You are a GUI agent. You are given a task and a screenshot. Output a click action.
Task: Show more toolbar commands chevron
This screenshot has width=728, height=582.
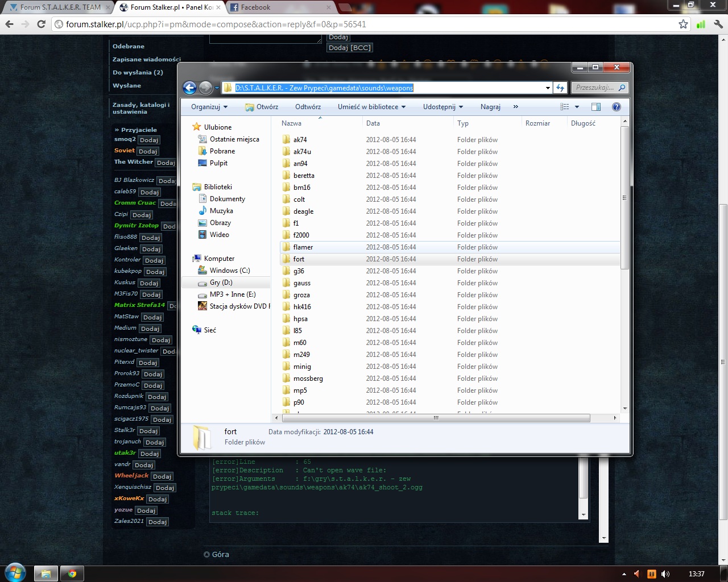point(516,107)
